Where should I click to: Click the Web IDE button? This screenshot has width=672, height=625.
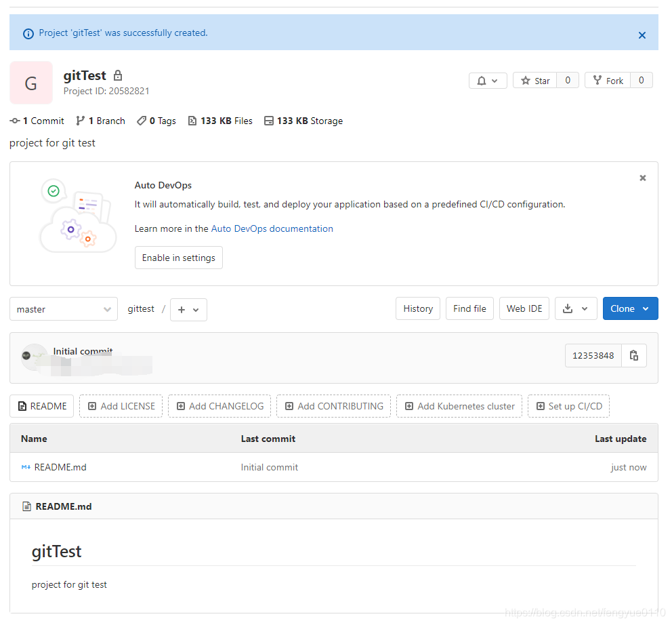coord(524,308)
